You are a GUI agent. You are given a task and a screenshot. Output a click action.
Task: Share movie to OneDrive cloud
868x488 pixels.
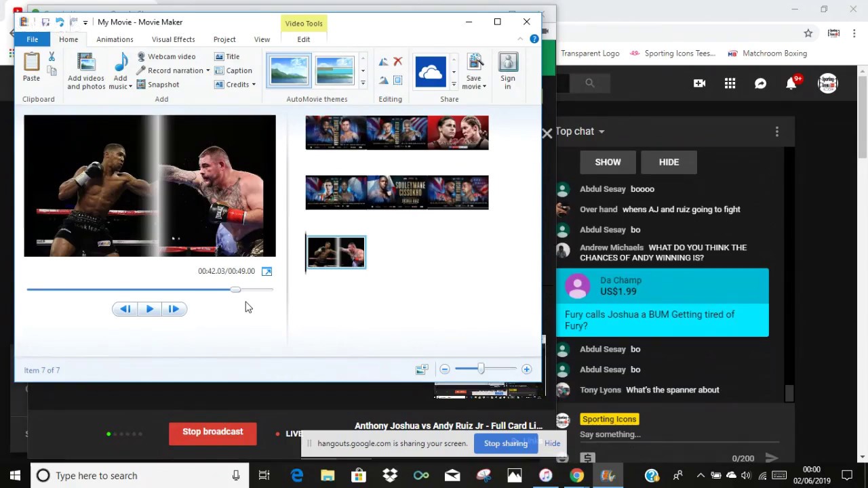(x=431, y=71)
